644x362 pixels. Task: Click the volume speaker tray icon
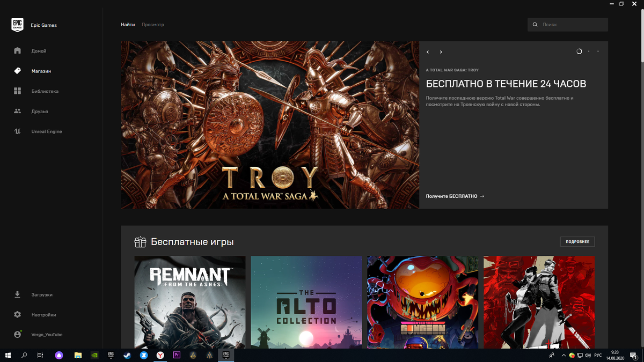[588, 355]
